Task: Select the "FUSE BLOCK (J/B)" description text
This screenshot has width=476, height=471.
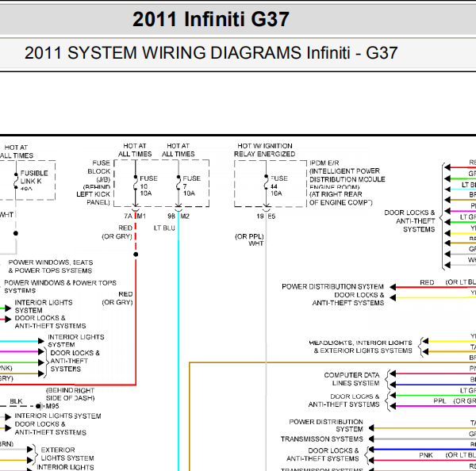Action: point(94,182)
